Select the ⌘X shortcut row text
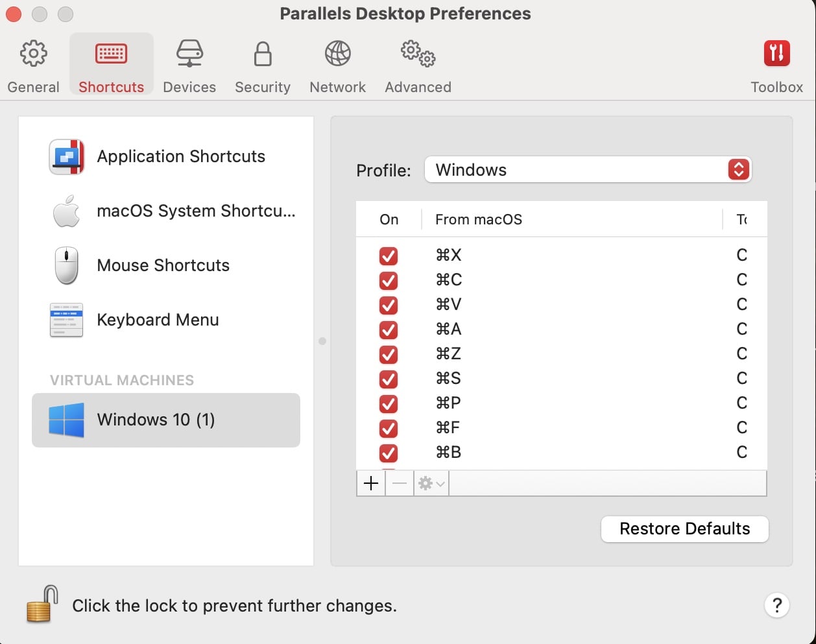Image resolution: width=816 pixels, height=644 pixels. [449, 255]
